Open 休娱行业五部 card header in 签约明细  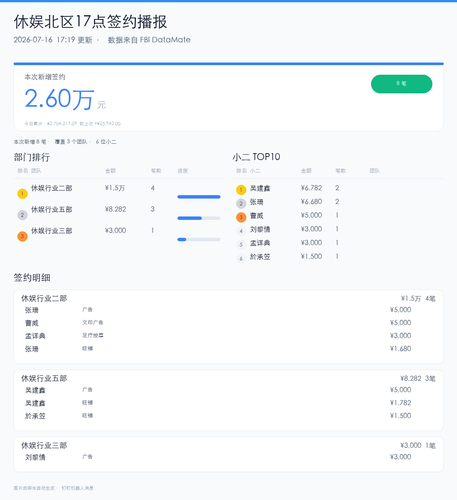point(44,378)
